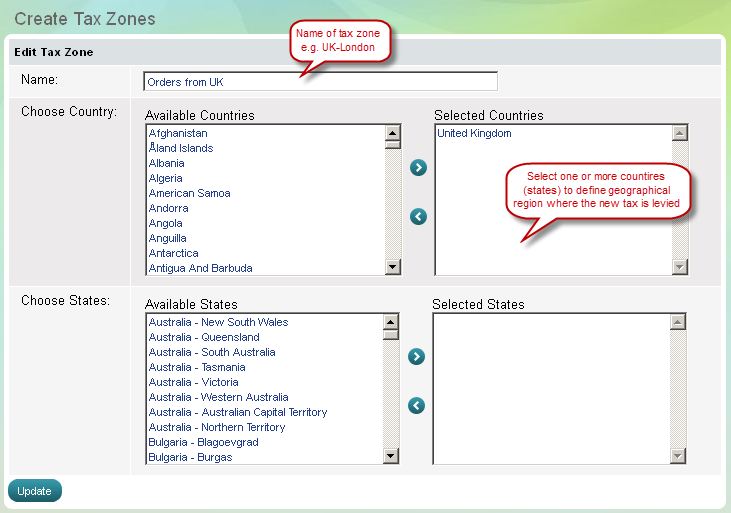Click the add state right-arrow icon
The image size is (731, 513).
[417, 357]
